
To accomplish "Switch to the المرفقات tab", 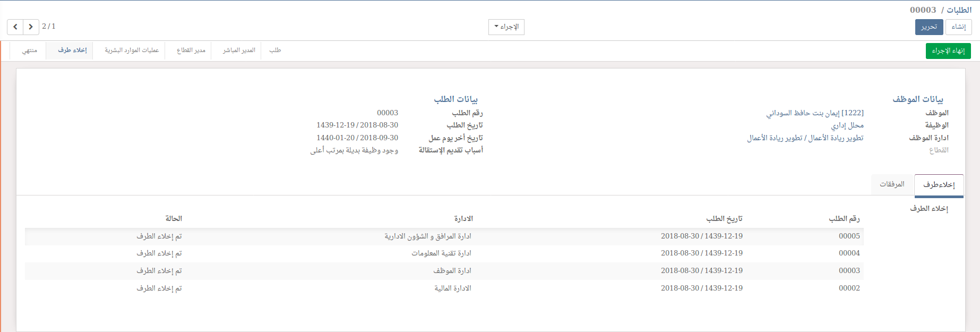I will 892,184.
